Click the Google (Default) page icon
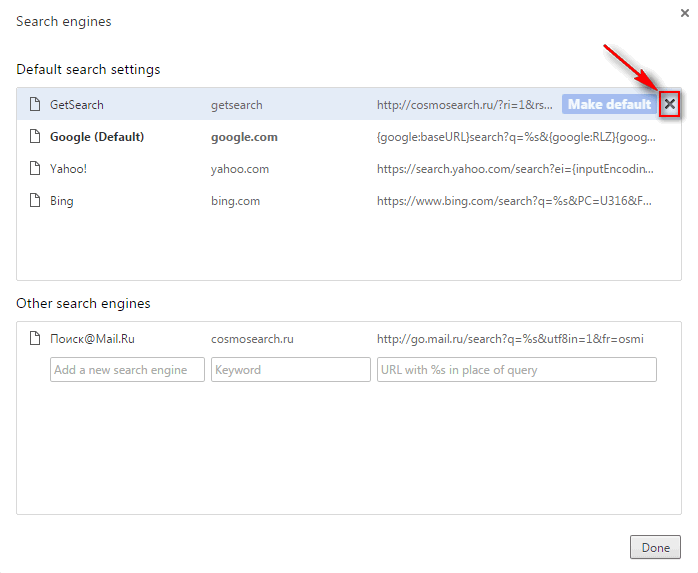Screen dimensions: 698x573 [x=35, y=136]
